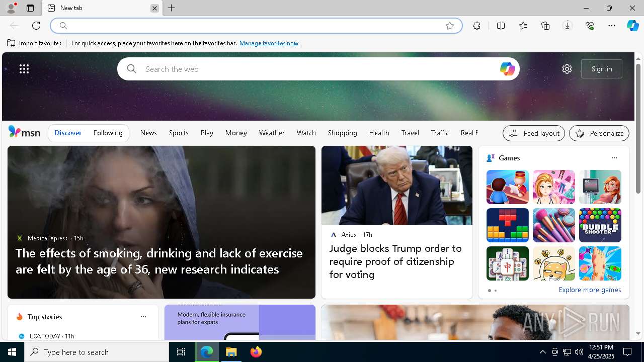This screenshot has width=644, height=362.
Task: Open the News menu item
Action: coord(148,133)
